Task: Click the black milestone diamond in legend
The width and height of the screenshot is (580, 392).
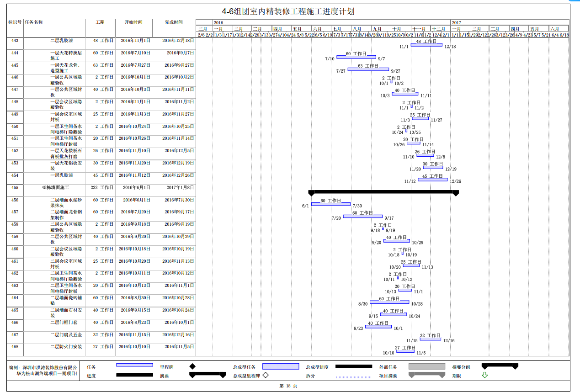Action: (x=192, y=366)
